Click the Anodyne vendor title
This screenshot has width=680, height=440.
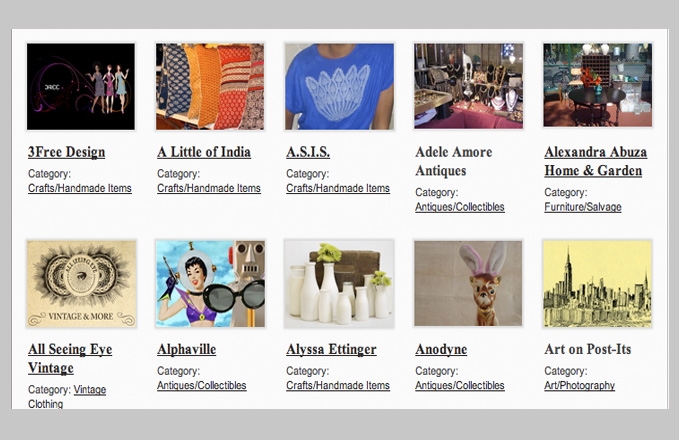[x=441, y=349]
